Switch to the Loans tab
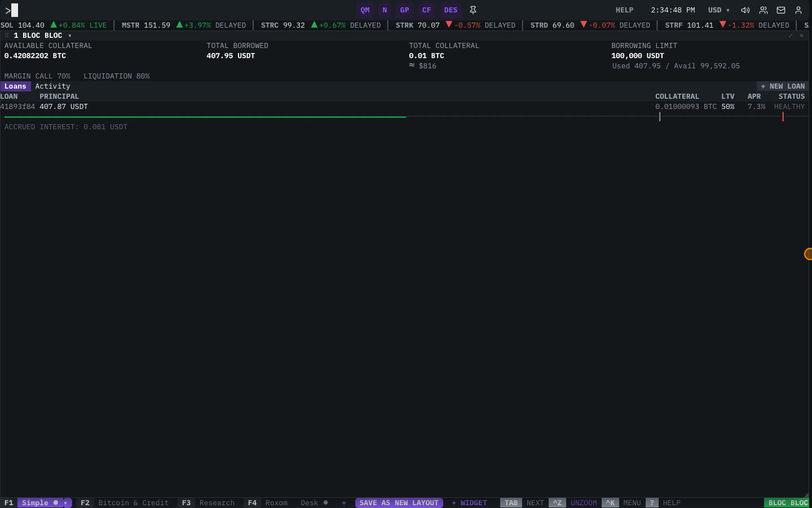Image resolution: width=812 pixels, height=508 pixels. click(15, 86)
